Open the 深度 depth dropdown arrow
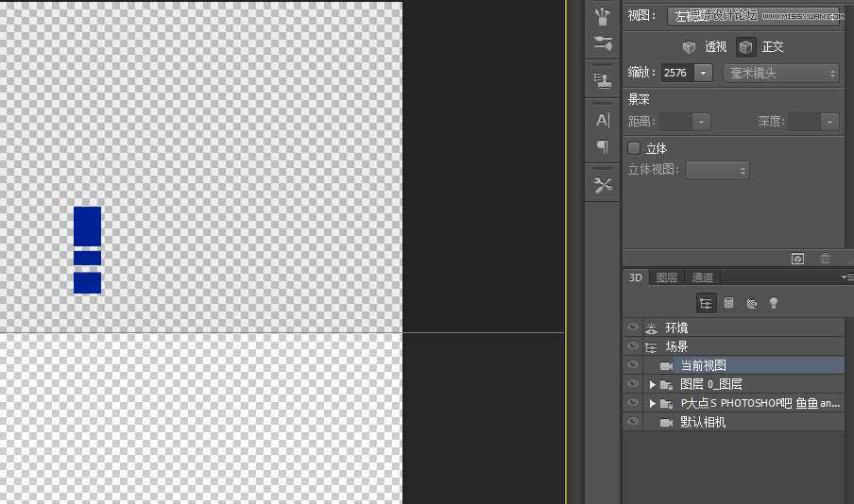 coord(829,122)
